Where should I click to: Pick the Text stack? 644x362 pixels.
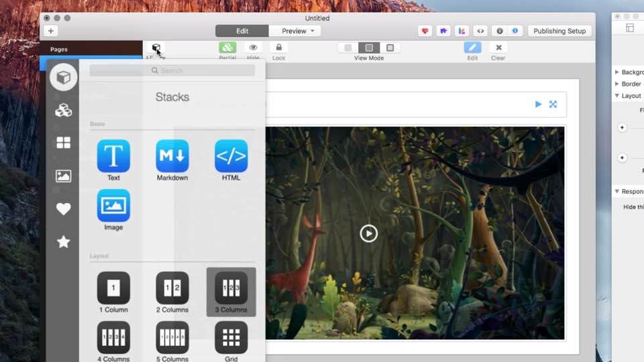click(x=113, y=157)
